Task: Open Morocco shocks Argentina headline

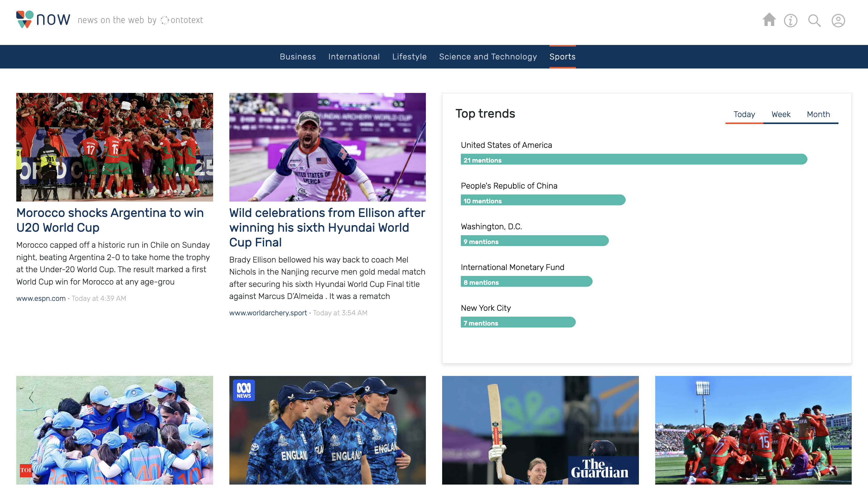Action: click(x=110, y=220)
